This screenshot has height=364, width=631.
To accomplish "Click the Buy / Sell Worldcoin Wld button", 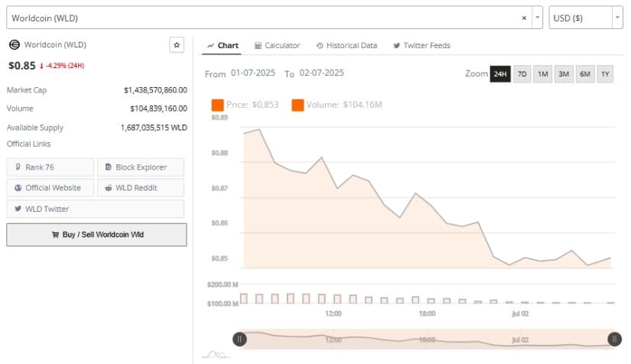I will [x=96, y=235].
